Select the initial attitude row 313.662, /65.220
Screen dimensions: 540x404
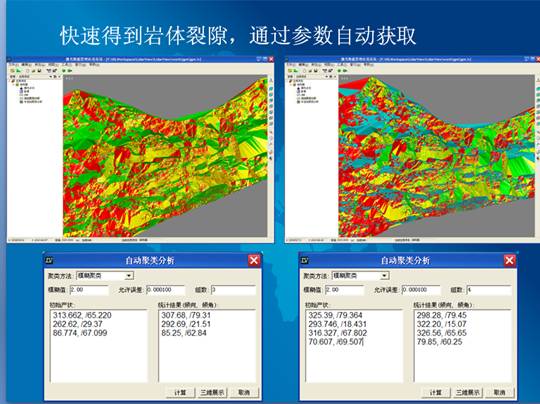[x=82, y=315]
